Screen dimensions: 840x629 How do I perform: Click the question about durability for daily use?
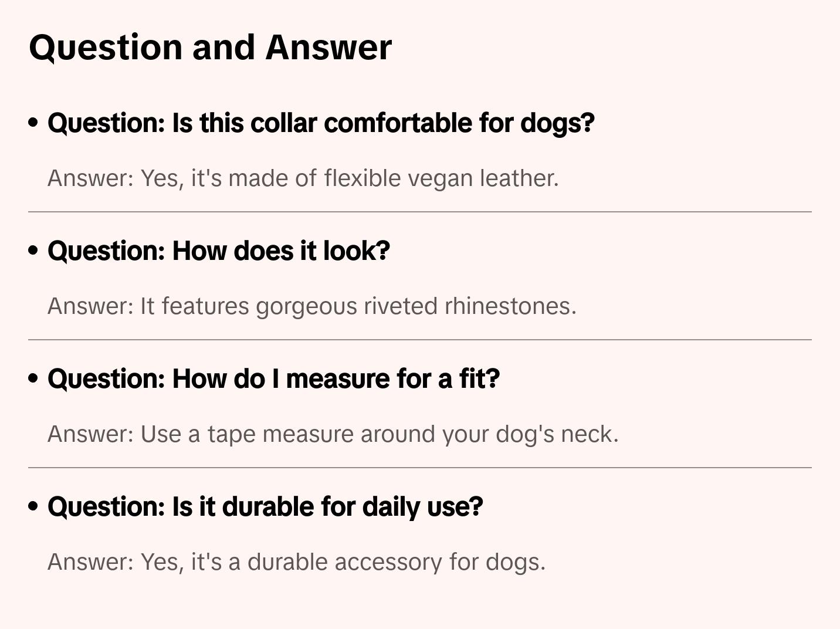point(265,507)
